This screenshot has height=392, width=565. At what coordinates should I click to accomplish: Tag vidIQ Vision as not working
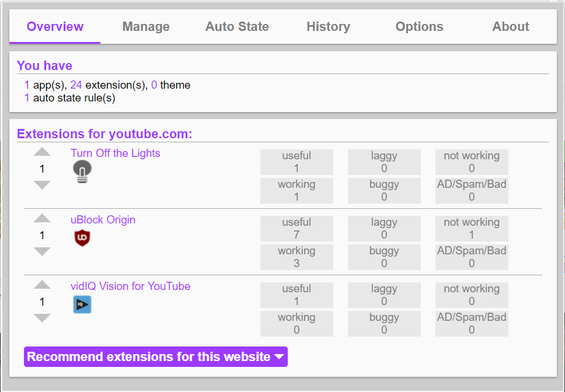coord(472,295)
